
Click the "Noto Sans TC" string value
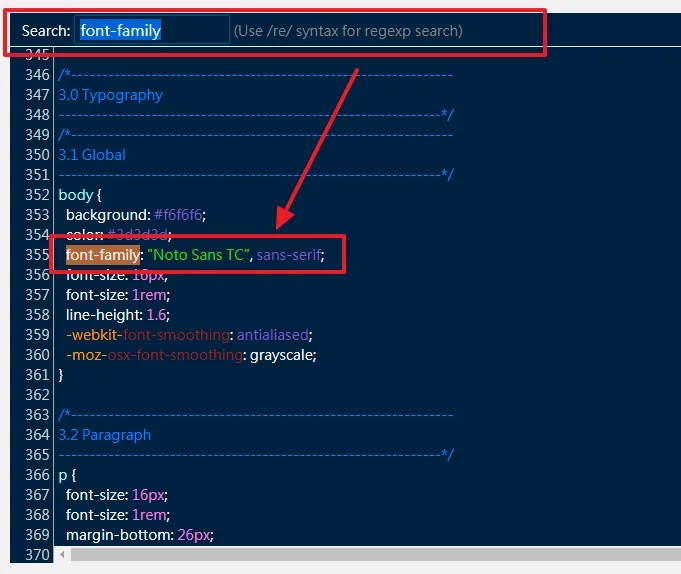(x=200, y=254)
